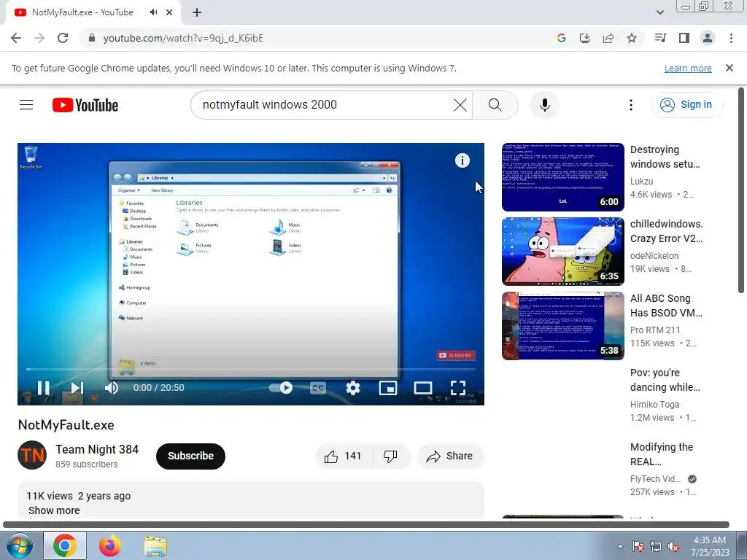The image size is (747, 560).
Task: Close the NotMyFault.exe tab
Action: pyautogui.click(x=169, y=12)
